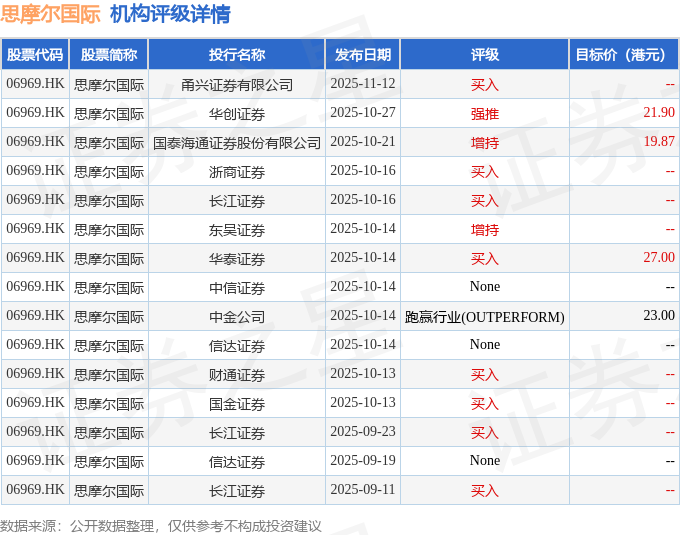This screenshot has width=680, height=535.
Task: Click the 思摩尔国际 title text
Action: coord(50,14)
